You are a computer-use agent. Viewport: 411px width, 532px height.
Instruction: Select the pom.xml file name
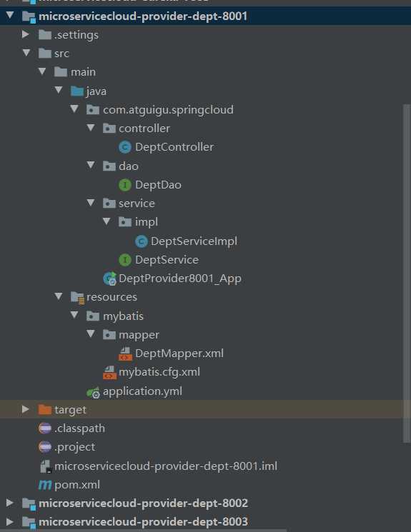pyautogui.click(x=77, y=485)
